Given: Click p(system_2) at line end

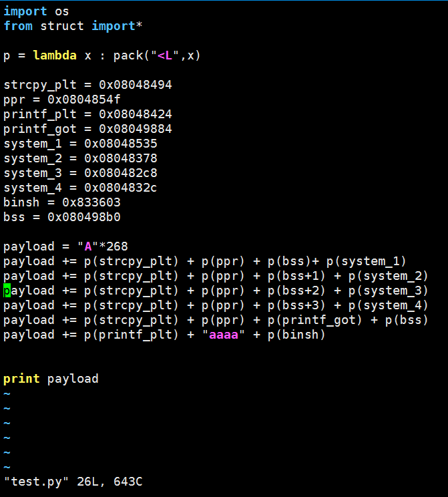Looking at the screenshot, I should 389,276.
